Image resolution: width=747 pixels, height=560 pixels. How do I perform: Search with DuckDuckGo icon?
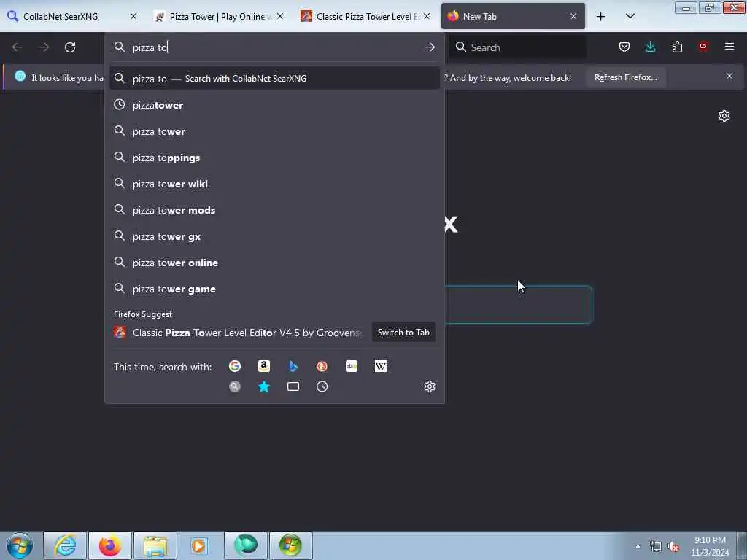click(322, 366)
